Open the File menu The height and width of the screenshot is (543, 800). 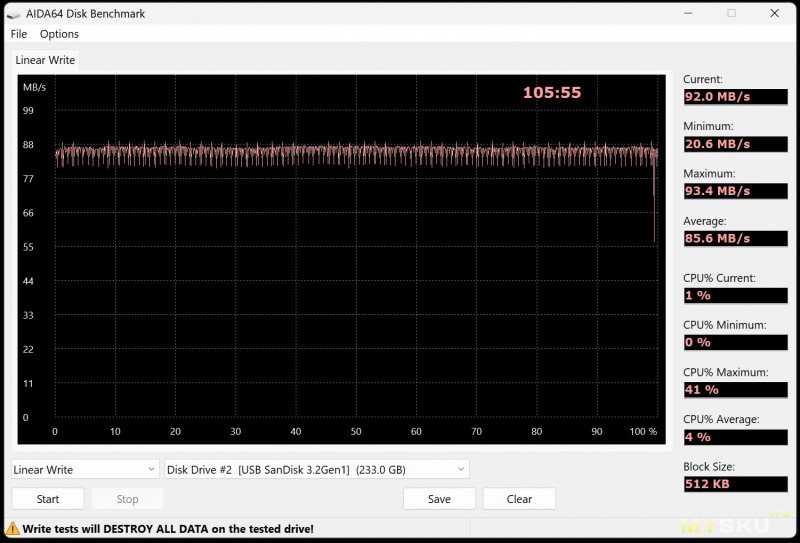tap(19, 34)
